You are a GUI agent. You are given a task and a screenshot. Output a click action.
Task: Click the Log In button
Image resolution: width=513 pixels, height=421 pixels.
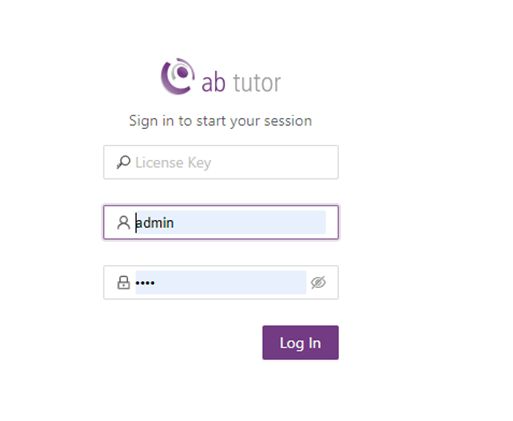coord(300,343)
